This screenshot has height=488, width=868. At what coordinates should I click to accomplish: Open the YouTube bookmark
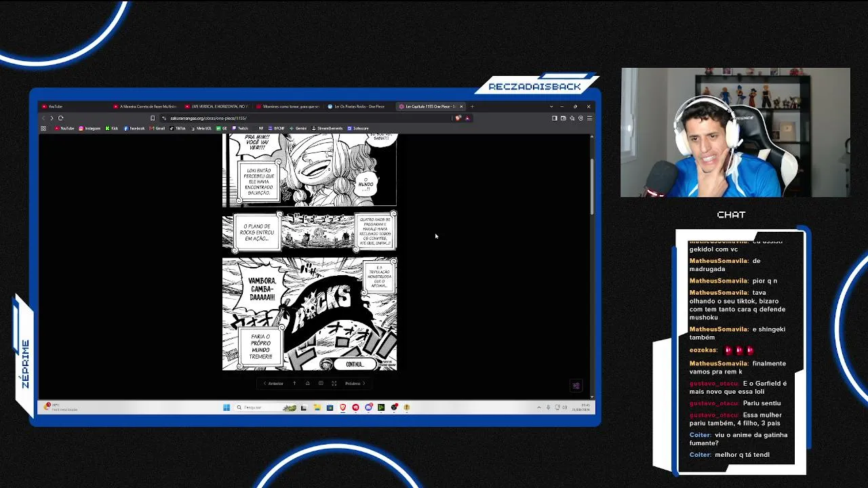point(65,128)
